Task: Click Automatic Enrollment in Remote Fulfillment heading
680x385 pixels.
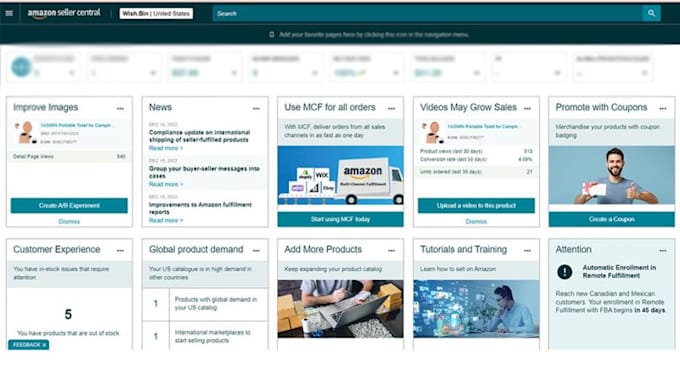Action: (x=619, y=271)
